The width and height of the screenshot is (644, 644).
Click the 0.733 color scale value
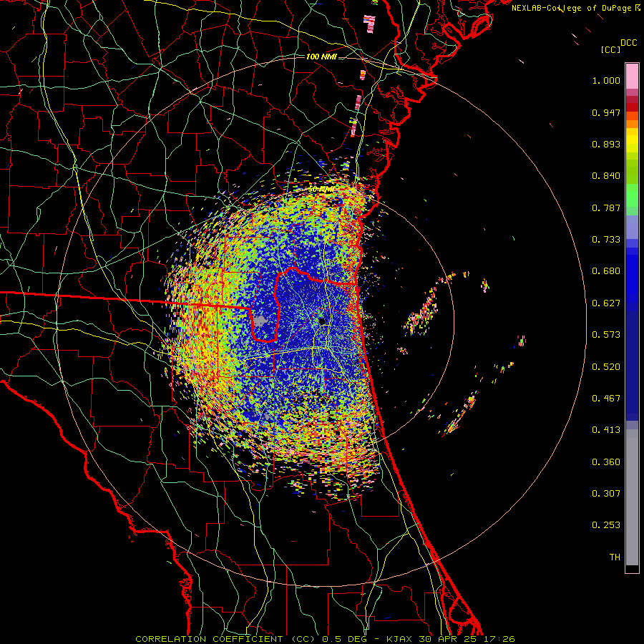tap(606, 240)
